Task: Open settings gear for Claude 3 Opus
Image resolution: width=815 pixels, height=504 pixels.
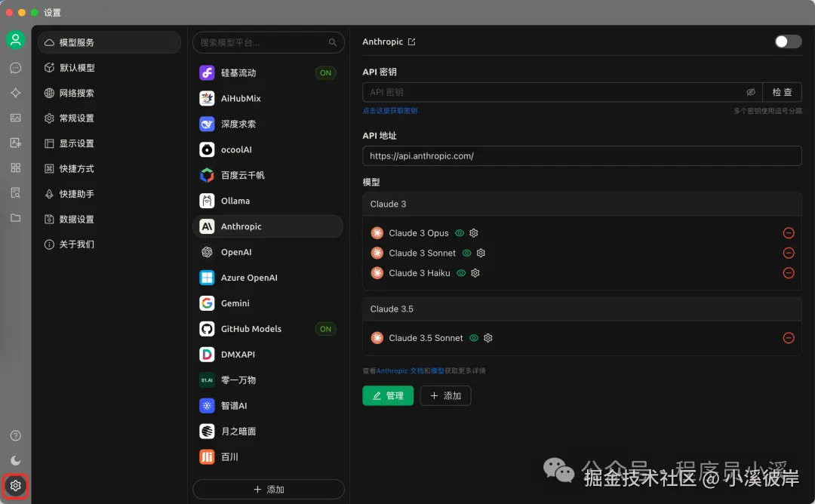Action: pos(473,232)
